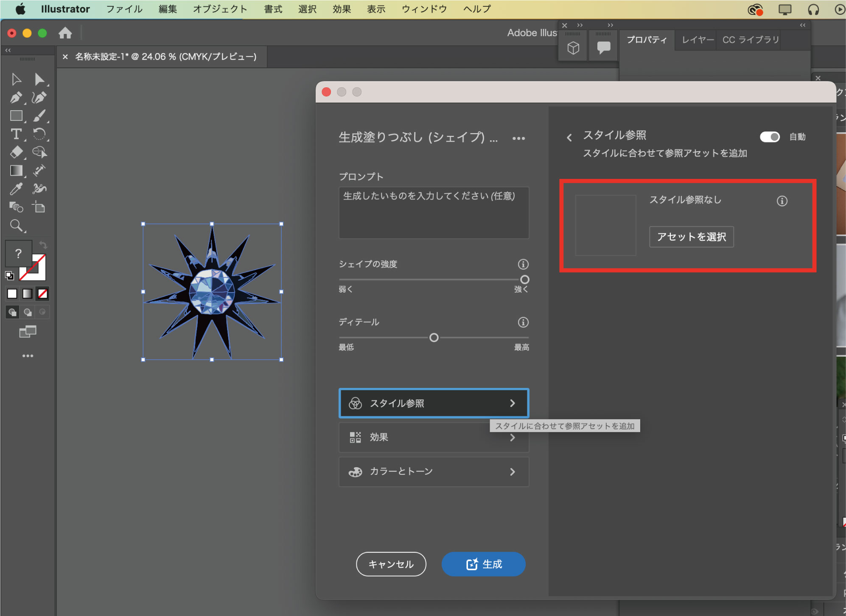The width and height of the screenshot is (846, 616).
Task: Click the 生成 button
Action: (x=483, y=564)
